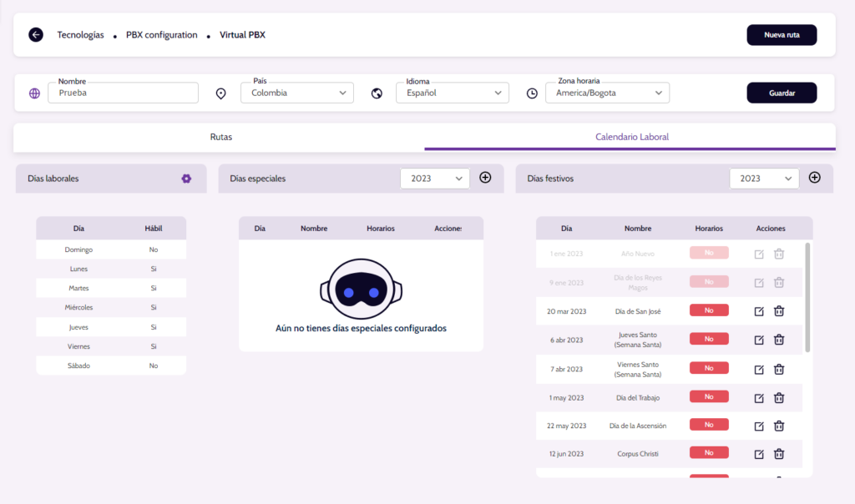Expand the Idioma dropdown set to Español
The image size is (855, 504).
pos(452,93)
